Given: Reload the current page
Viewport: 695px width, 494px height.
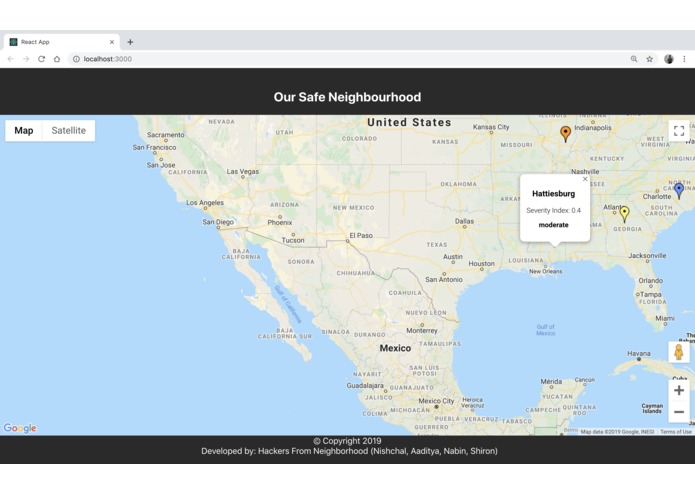Looking at the screenshot, I should pyautogui.click(x=41, y=59).
